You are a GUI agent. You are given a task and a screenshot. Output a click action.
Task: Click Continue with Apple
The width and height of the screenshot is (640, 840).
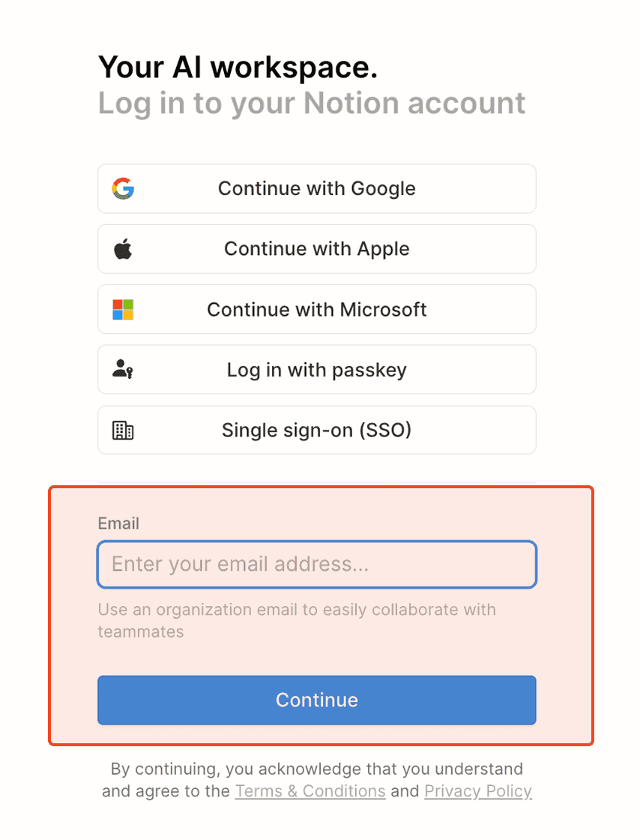(316, 248)
